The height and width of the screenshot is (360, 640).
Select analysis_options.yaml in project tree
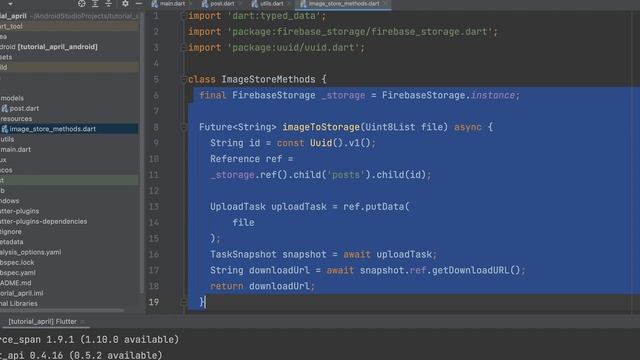pyautogui.click(x=31, y=252)
